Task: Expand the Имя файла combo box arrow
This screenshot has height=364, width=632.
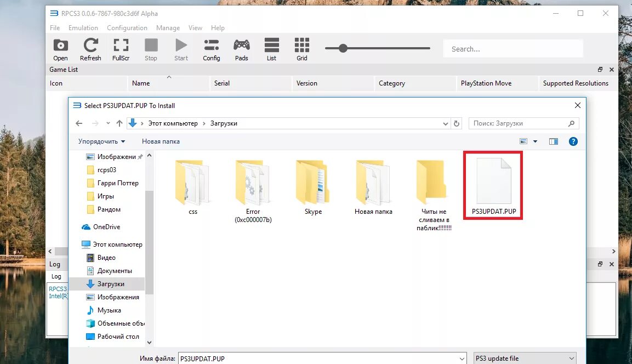Action: click(462, 359)
